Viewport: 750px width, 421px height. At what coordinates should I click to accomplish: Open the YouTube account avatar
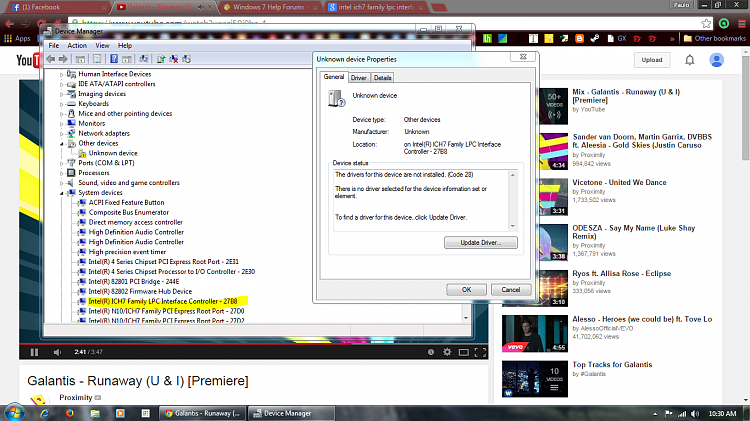tap(716, 60)
